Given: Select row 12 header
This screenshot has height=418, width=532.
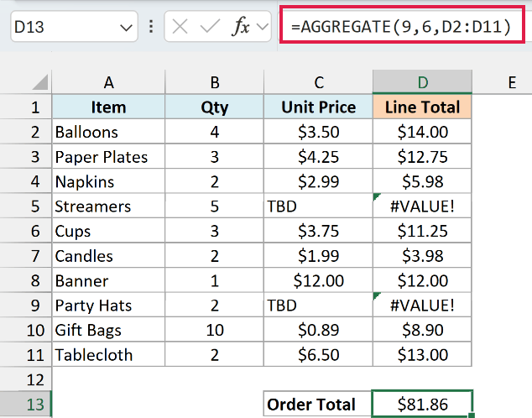Looking at the screenshot, I should (26, 379).
